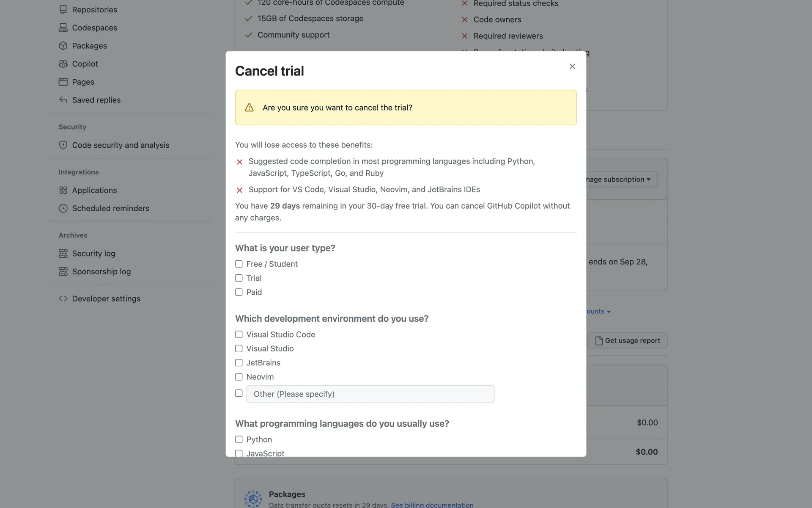The height and width of the screenshot is (508, 812).
Task: Click the Developer settings code icon
Action: 63,299
